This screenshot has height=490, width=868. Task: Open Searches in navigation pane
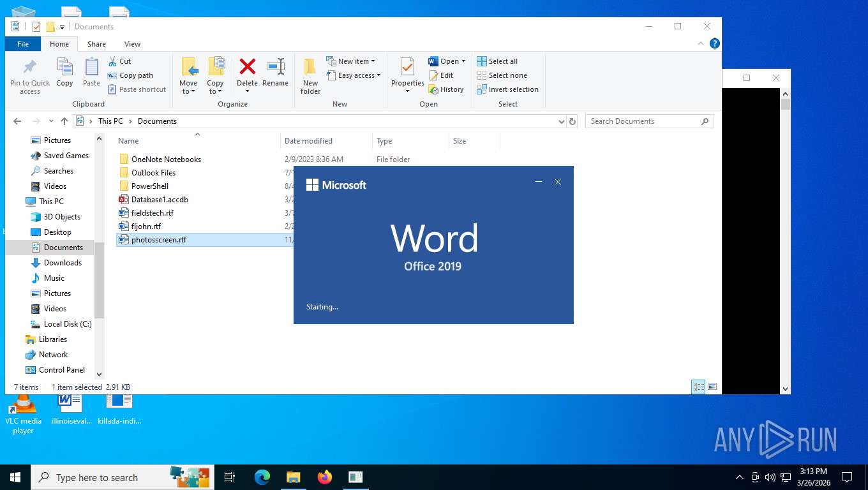click(x=58, y=171)
